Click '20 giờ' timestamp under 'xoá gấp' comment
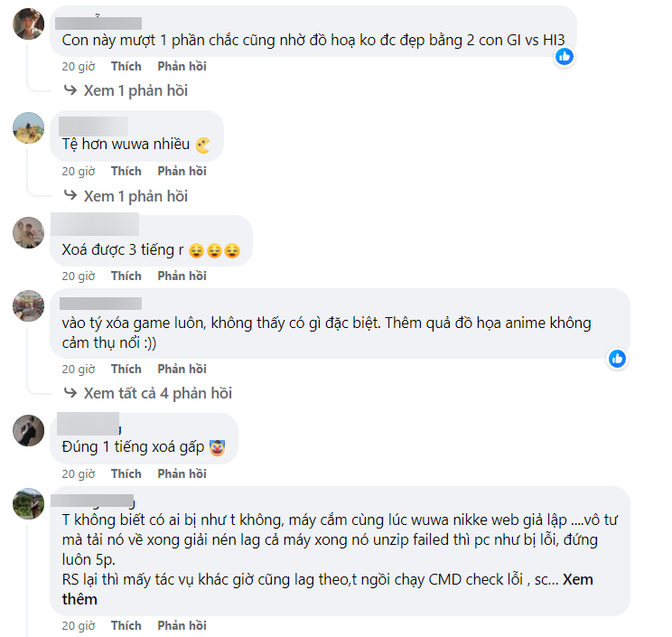 pyautogui.click(x=78, y=473)
